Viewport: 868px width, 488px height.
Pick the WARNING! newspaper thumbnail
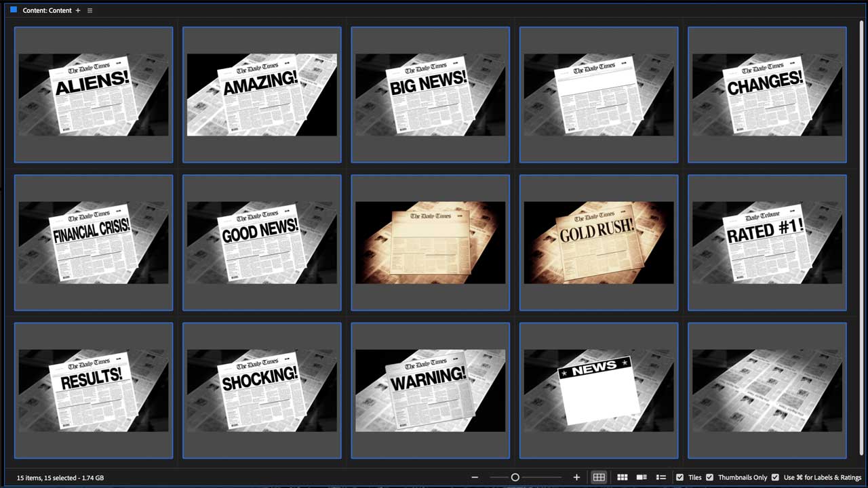click(430, 390)
